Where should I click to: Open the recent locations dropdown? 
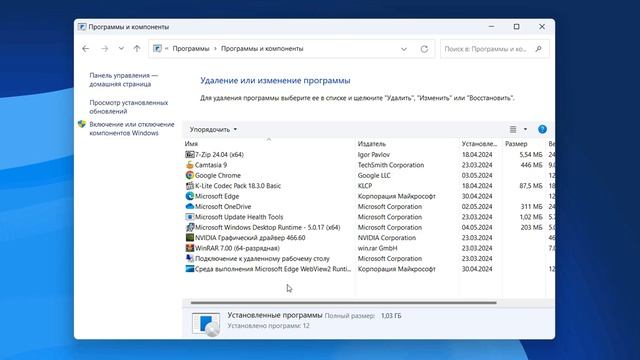[x=121, y=49]
